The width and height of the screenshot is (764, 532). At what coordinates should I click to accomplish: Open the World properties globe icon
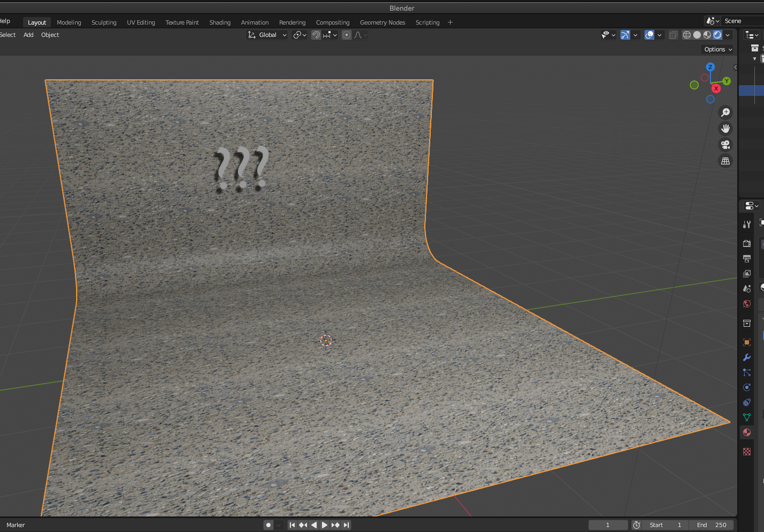[x=747, y=304]
